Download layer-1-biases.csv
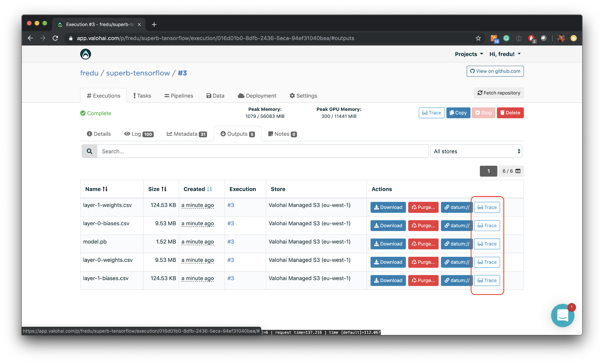Screen dimensions: 604x364 [x=388, y=280]
